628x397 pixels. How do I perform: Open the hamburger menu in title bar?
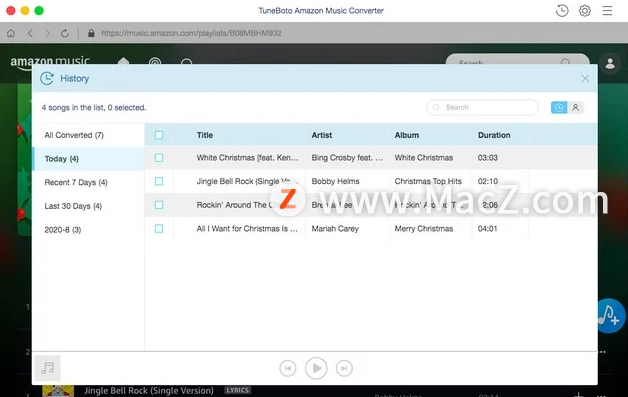pyautogui.click(x=607, y=11)
